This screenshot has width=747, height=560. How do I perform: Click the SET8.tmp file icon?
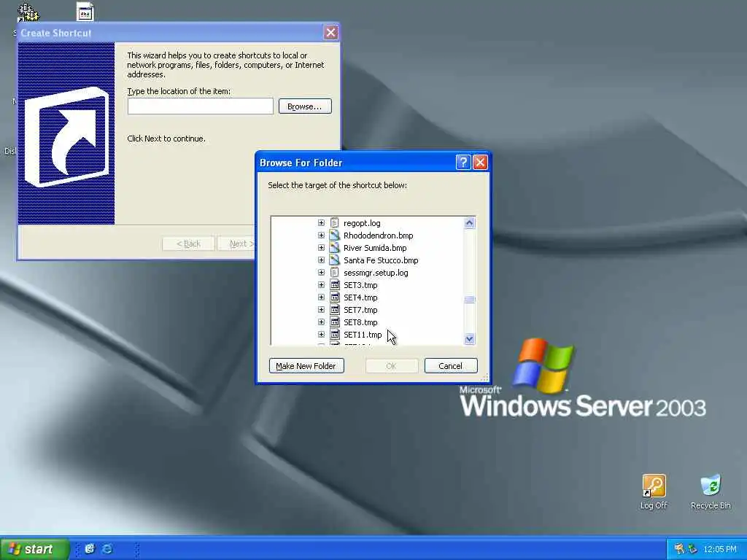pyautogui.click(x=334, y=322)
